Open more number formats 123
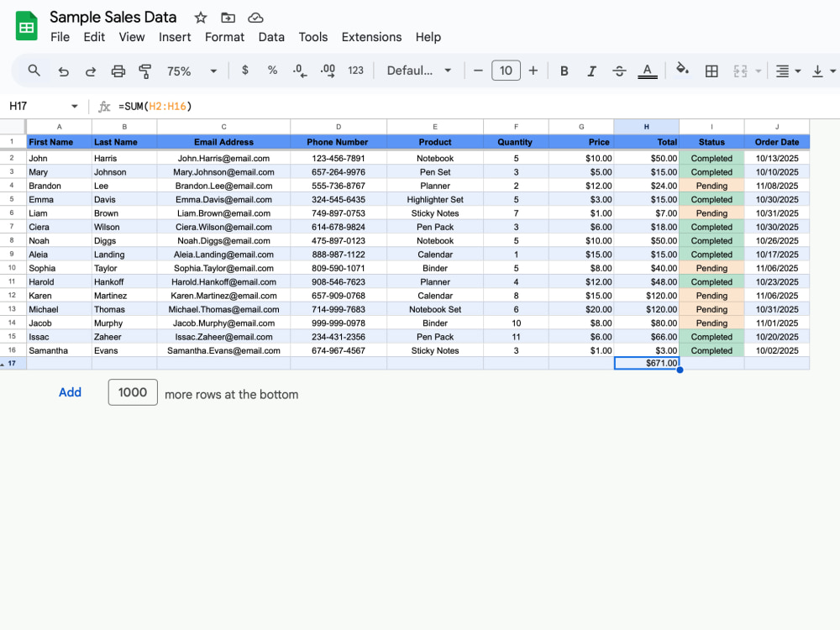840x630 pixels. point(355,71)
